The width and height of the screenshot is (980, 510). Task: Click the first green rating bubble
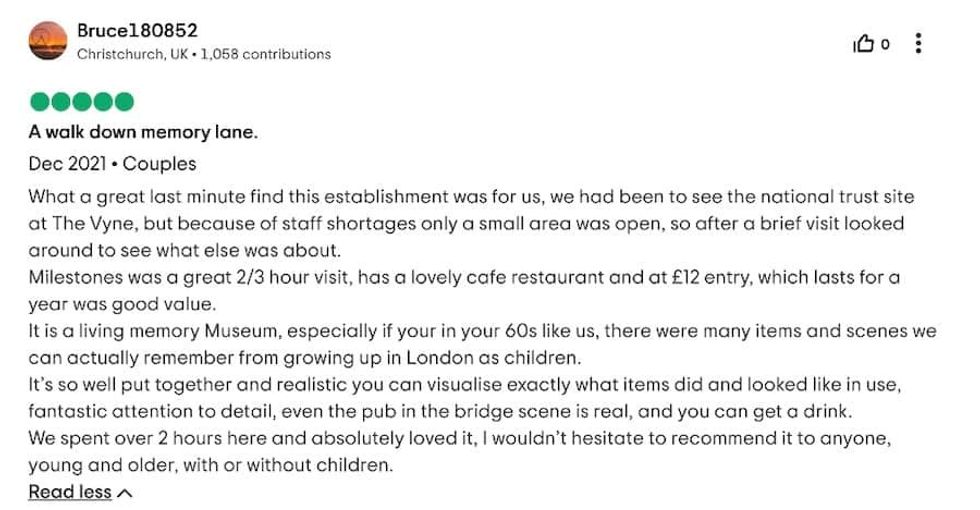point(40,101)
